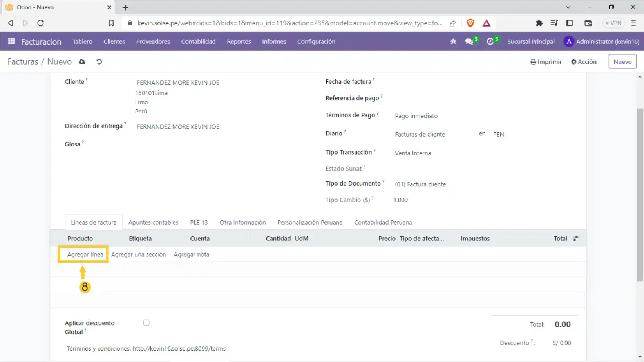Click the vertical page scrollbar
Viewport: 644px width, 362px height.
point(640,195)
